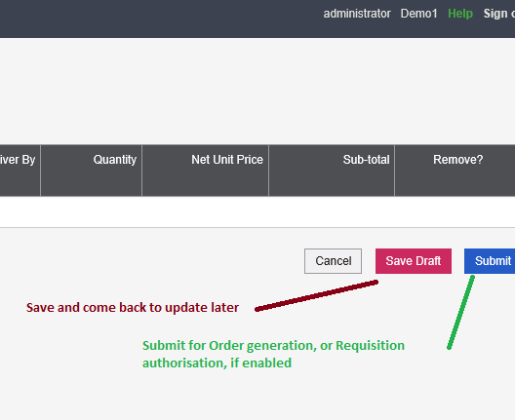Click the empty white row under table header
This screenshot has height=420, width=515.
pos(257,211)
